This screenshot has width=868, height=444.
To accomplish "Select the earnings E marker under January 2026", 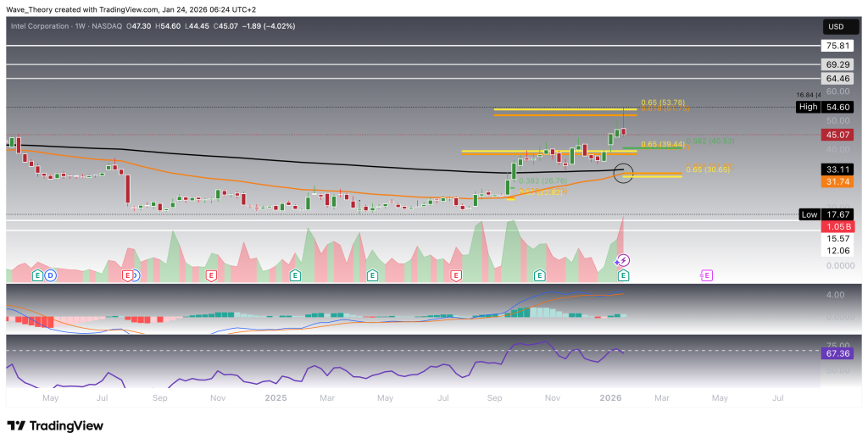I will click(623, 275).
